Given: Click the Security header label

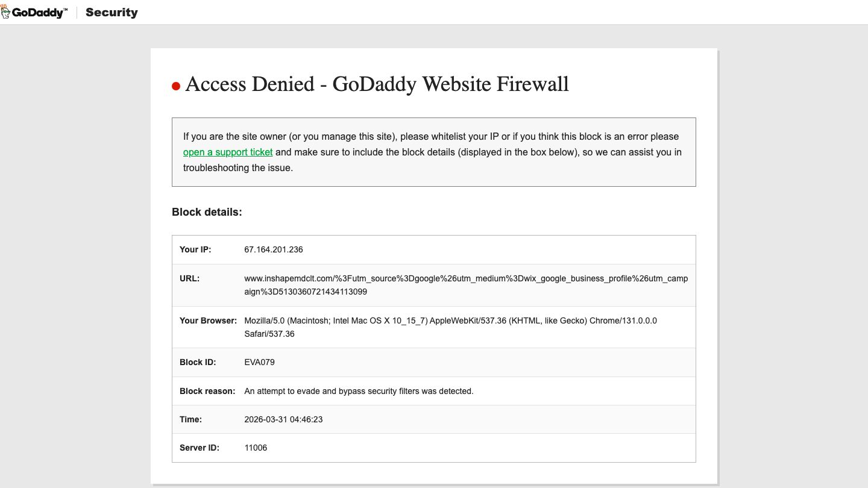Looking at the screenshot, I should point(112,12).
